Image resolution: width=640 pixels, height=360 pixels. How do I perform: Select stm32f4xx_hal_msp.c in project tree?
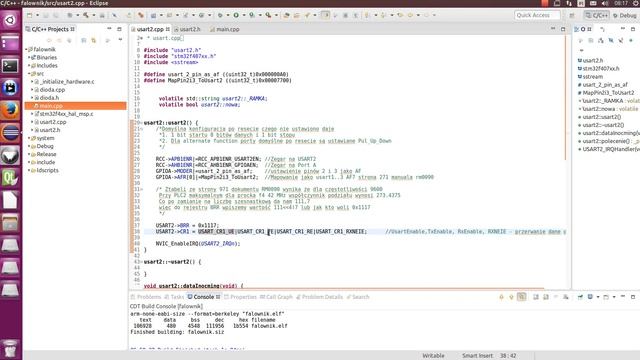tap(66, 114)
